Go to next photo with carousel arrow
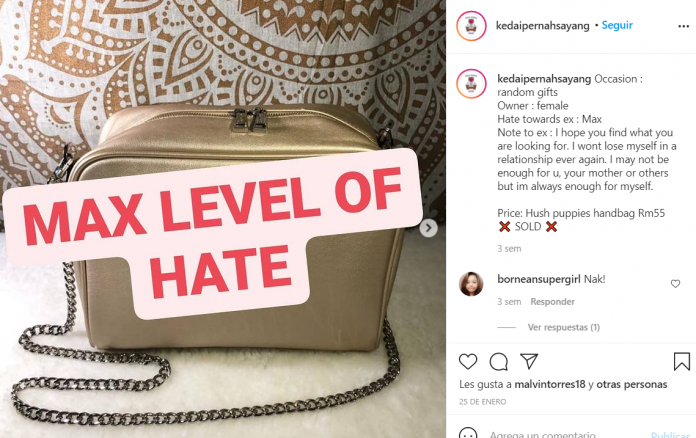Image resolution: width=696 pixels, height=438 pixels. 428,228
